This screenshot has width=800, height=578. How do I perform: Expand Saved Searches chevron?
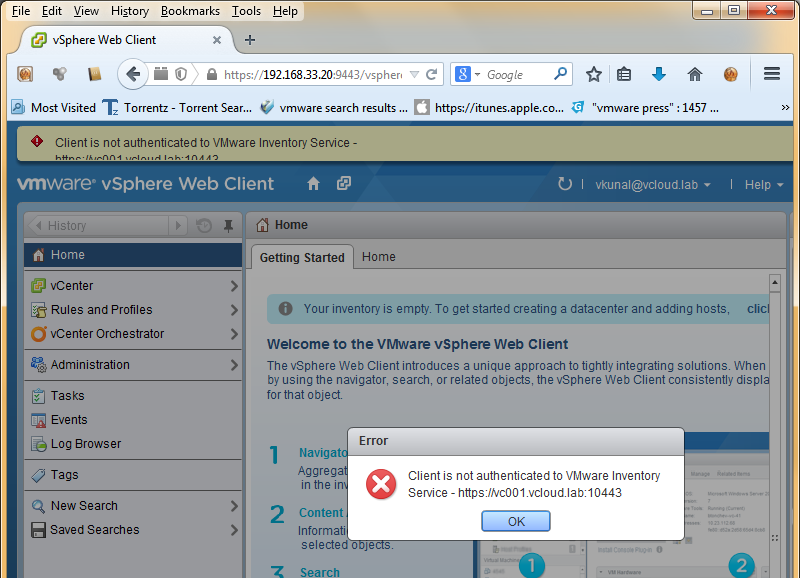click(x=234, y=530)
